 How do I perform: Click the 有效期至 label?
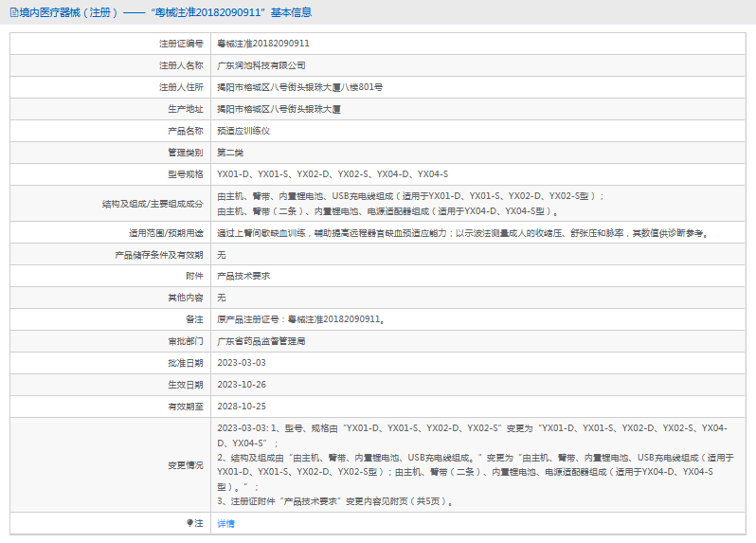pyautogui.click(x=186, y=407)
